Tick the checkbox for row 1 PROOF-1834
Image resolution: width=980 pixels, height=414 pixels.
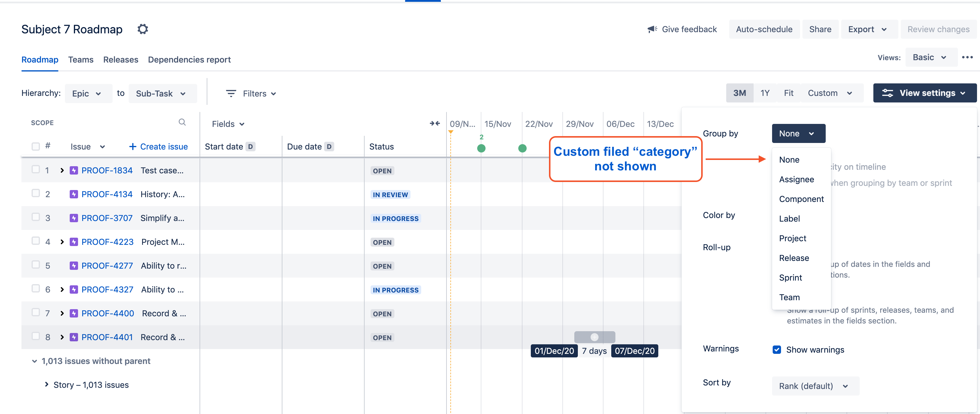click(x=35, y=170)
